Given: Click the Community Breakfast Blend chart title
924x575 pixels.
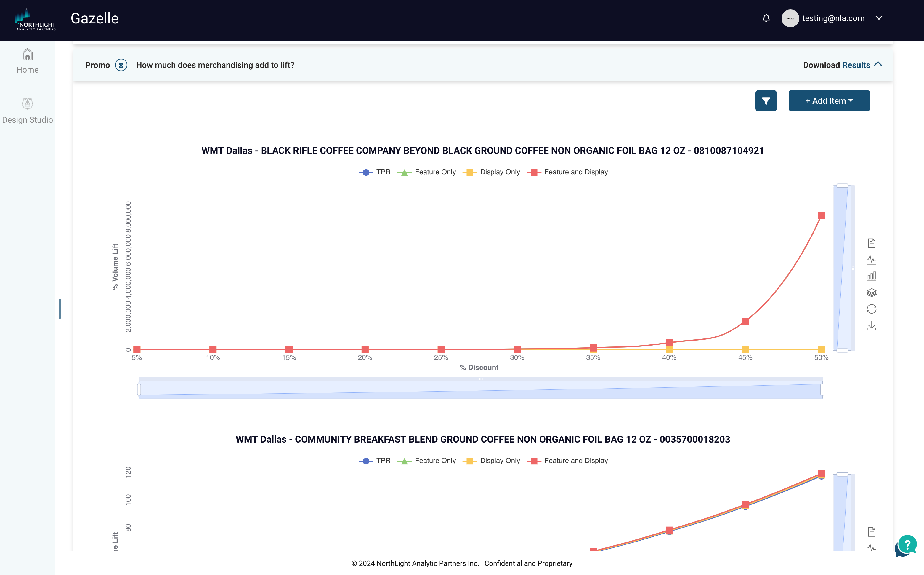Looking at the screenshot, I should (482, 439).
